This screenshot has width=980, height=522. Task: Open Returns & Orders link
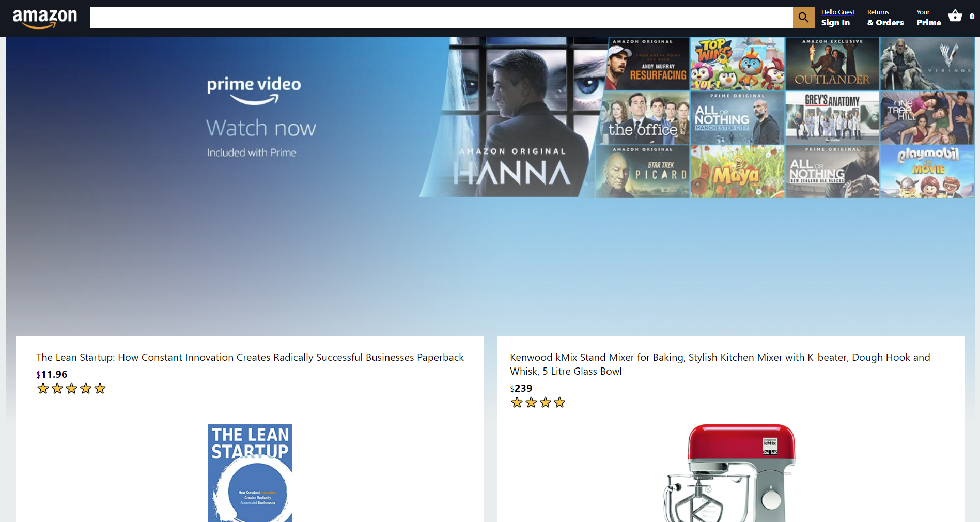coord(885,18)
